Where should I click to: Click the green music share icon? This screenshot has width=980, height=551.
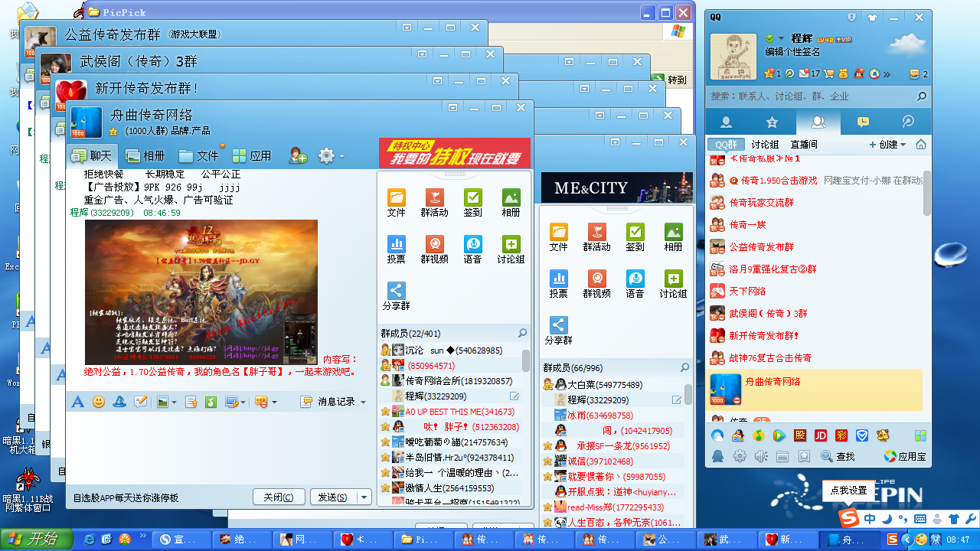coord(211,402)
